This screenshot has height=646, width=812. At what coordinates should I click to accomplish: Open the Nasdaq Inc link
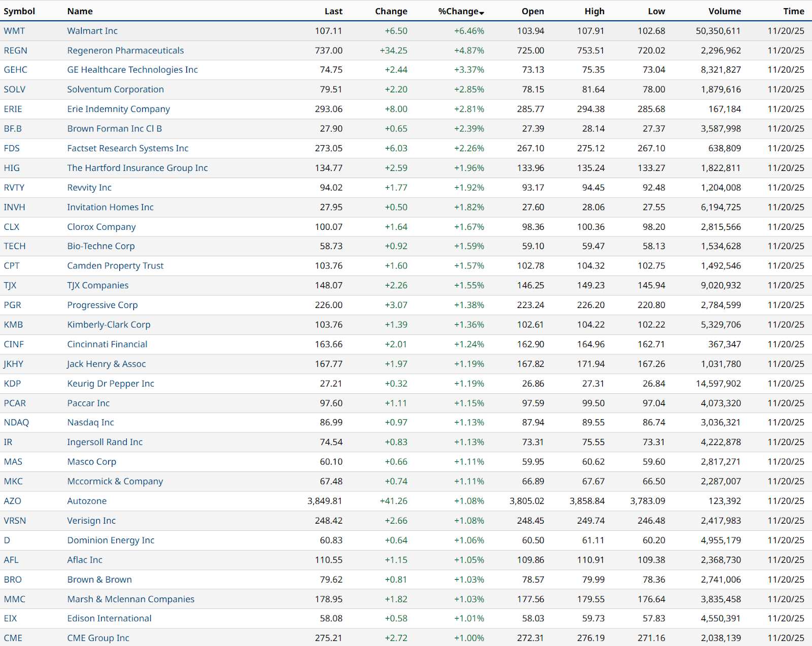pos(91,423)
